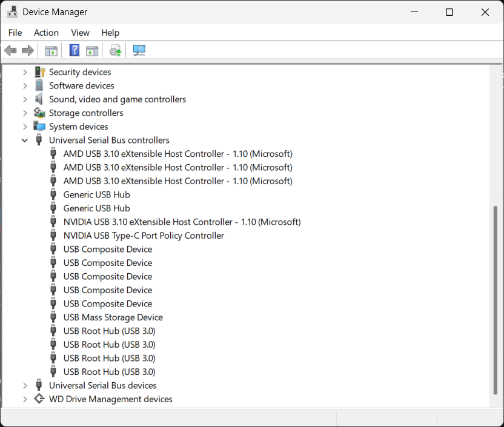The height and width of the screenshot is (427, 504).
Task: Click the Show/Hide Action Pane icon
Action: coord(92,51)
